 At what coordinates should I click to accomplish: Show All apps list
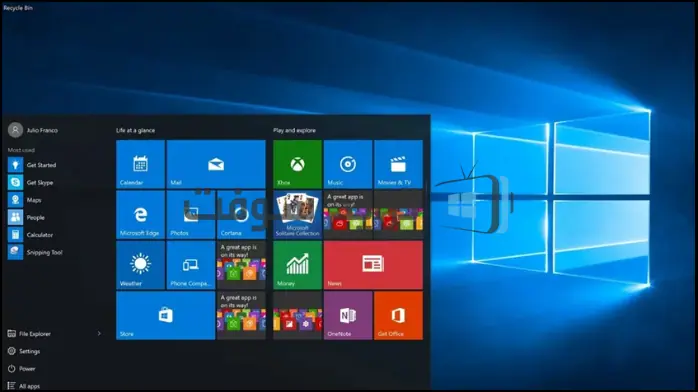coord(24,386)
